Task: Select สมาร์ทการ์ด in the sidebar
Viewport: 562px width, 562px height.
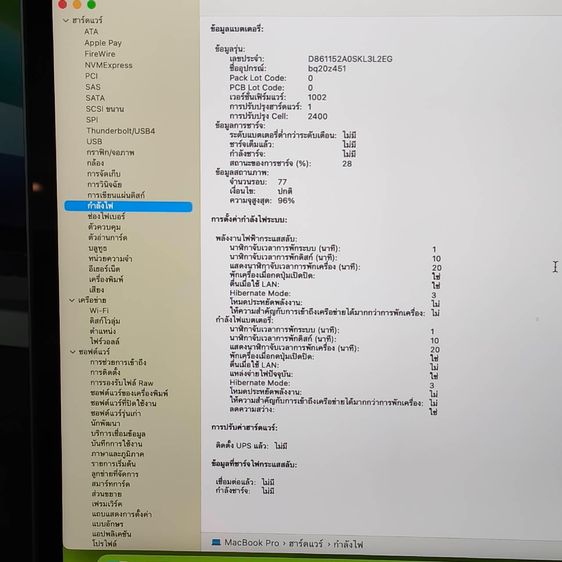Action: [x=111, y=484]
